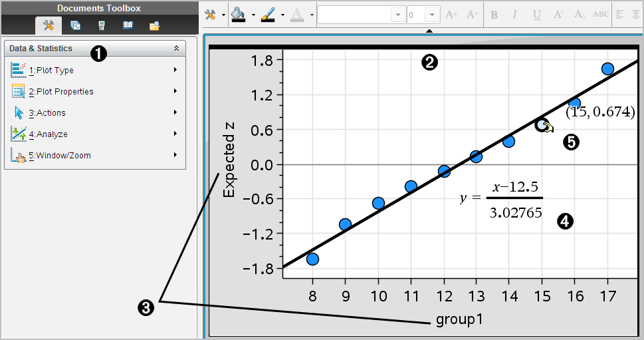Toggle underline formatting

(x=536, y=15)
